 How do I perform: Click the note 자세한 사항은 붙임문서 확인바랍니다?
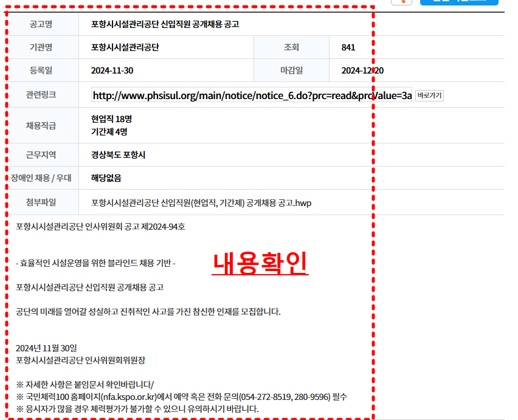pos(85,385)
